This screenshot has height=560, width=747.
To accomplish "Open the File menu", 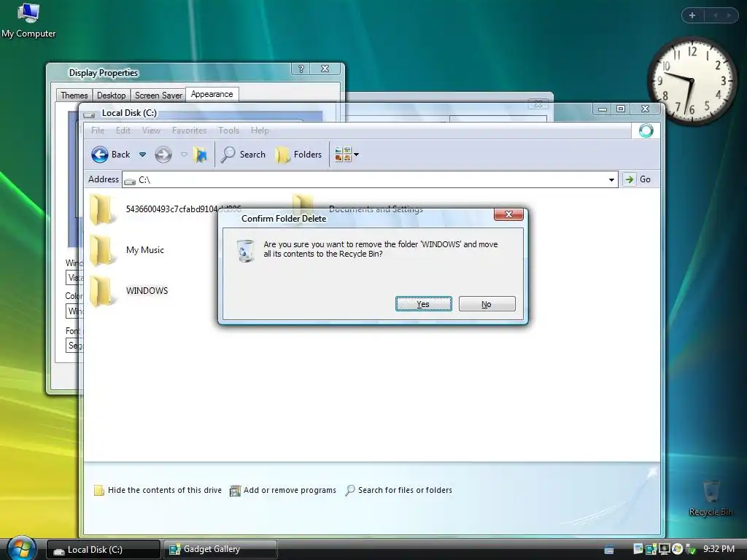I will point(98,130).
